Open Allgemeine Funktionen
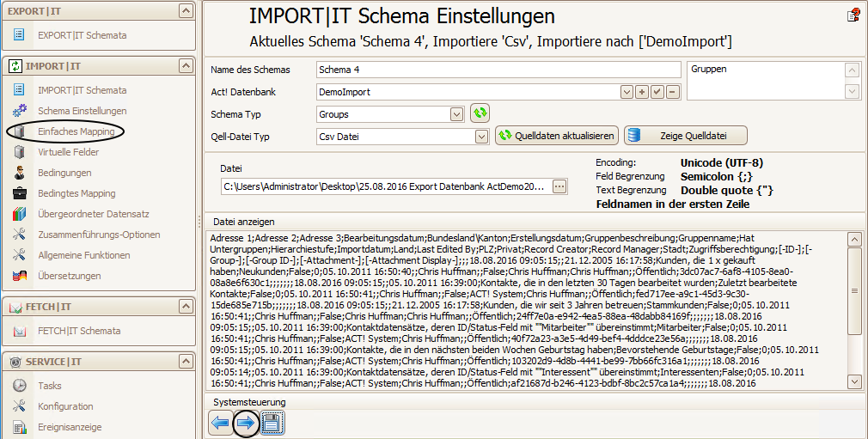The height and width of the screenshot is (439, 868). pyautogui.click(x=83, y=254)
